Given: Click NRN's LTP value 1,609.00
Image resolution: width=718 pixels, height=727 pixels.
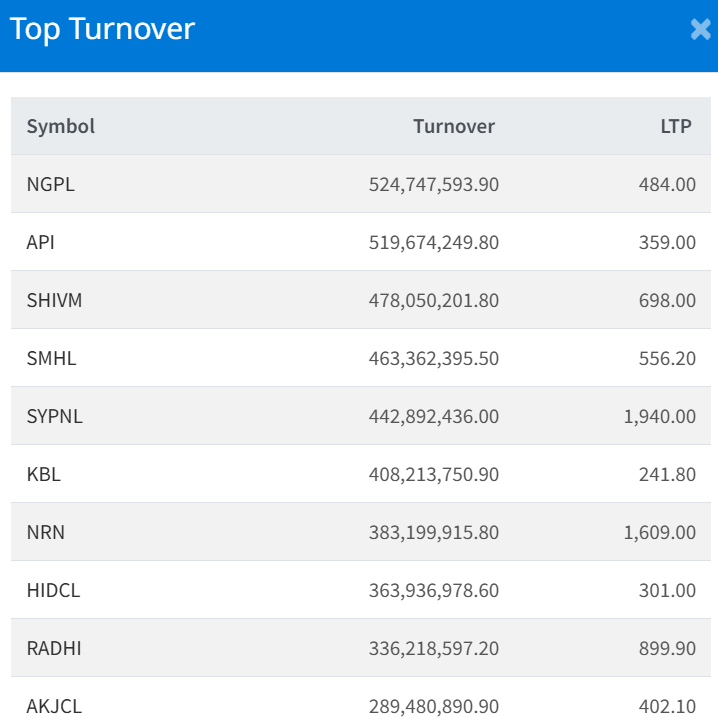Looking at the screenshot, I should click(659, 532).
